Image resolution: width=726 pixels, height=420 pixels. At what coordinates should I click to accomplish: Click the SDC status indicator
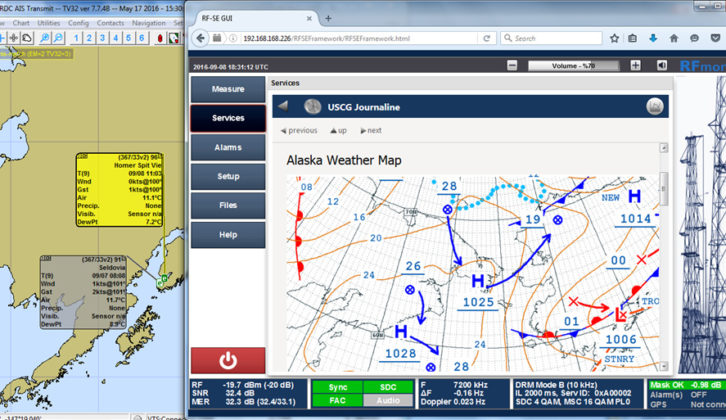coord(388,387)
